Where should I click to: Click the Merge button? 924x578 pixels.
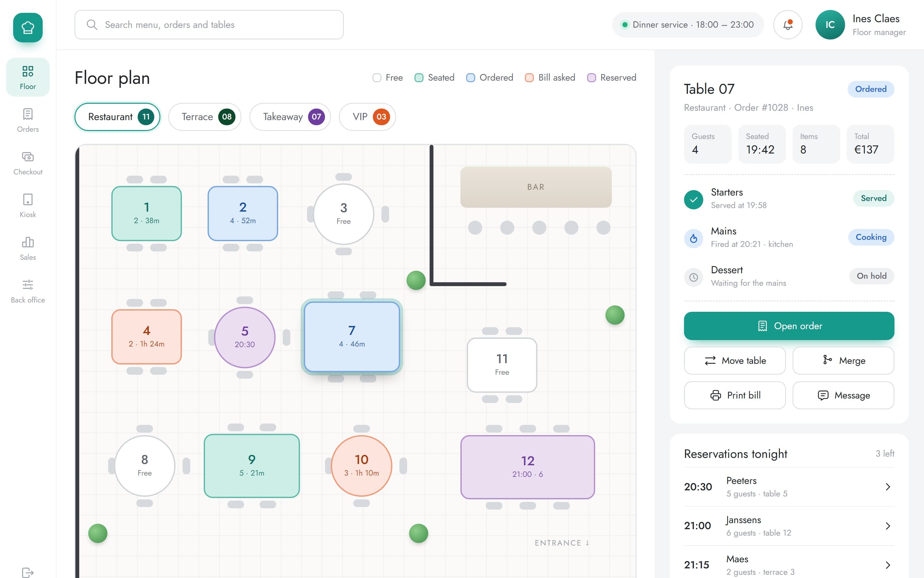click(843, 361)
